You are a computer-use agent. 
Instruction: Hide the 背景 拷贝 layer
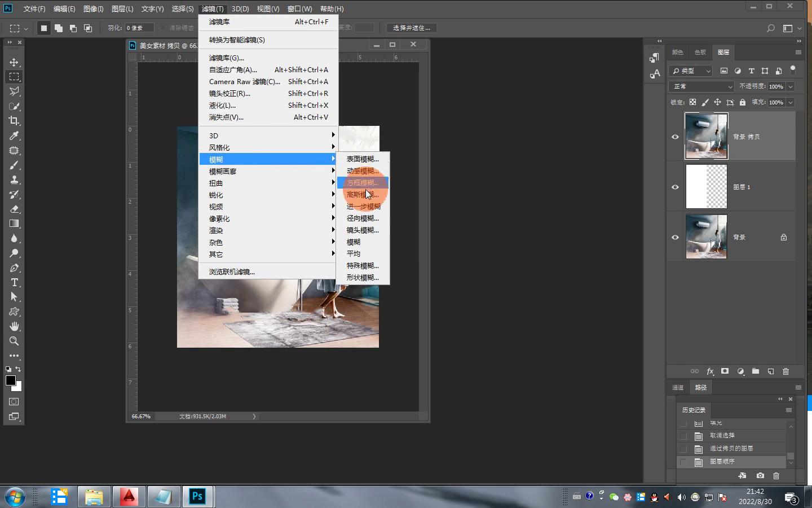click(675, 137)
